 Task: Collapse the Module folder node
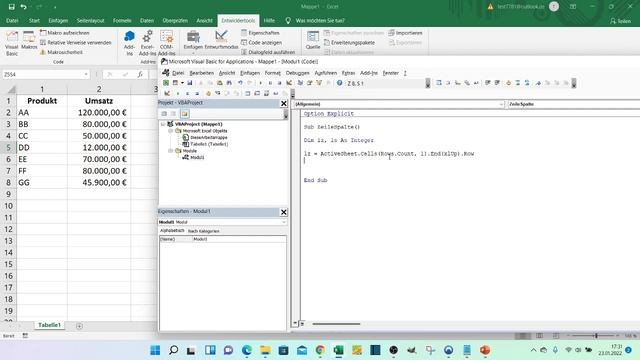click(171, 151)
